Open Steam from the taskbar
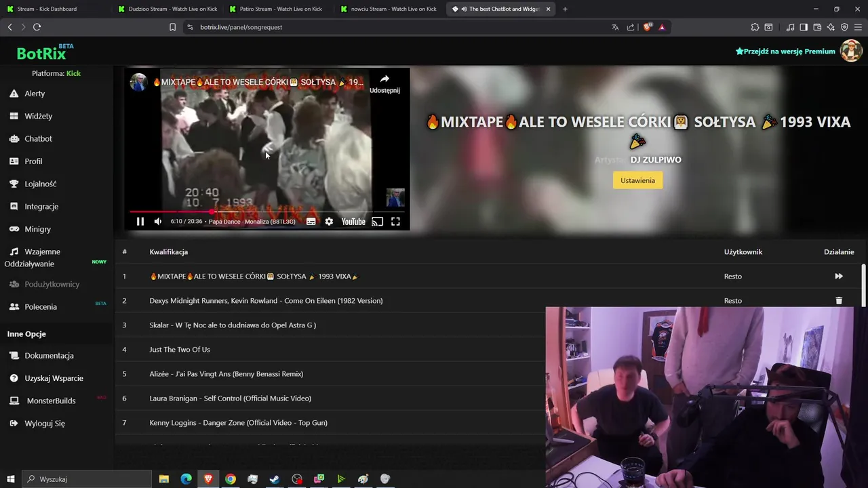The height and width of the screenshot is (488, 868). click(275, 479)
